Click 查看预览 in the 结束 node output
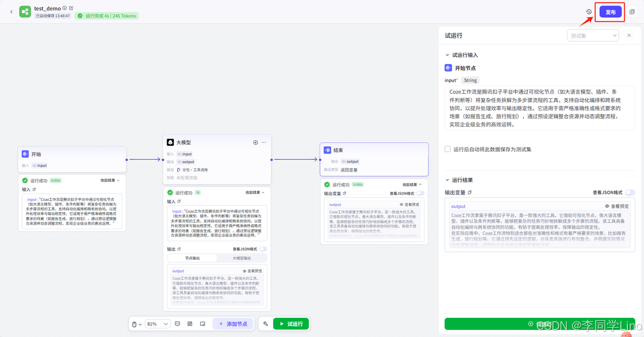The height and width of the screenshot is (337, 644). tap(410, 205)
